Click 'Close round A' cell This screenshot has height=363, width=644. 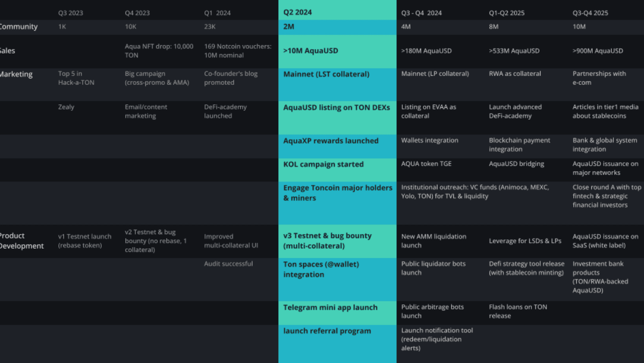tap(607, 196)
